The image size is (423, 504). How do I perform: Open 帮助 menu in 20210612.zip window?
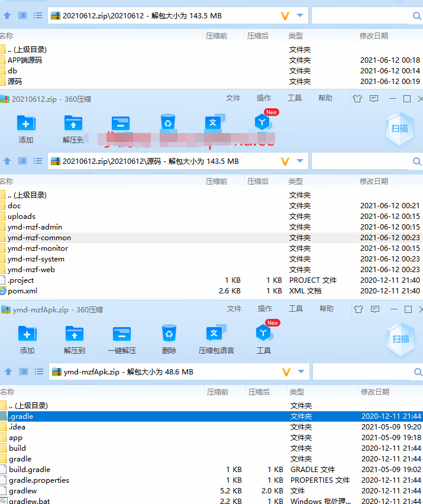click(325, 98)
